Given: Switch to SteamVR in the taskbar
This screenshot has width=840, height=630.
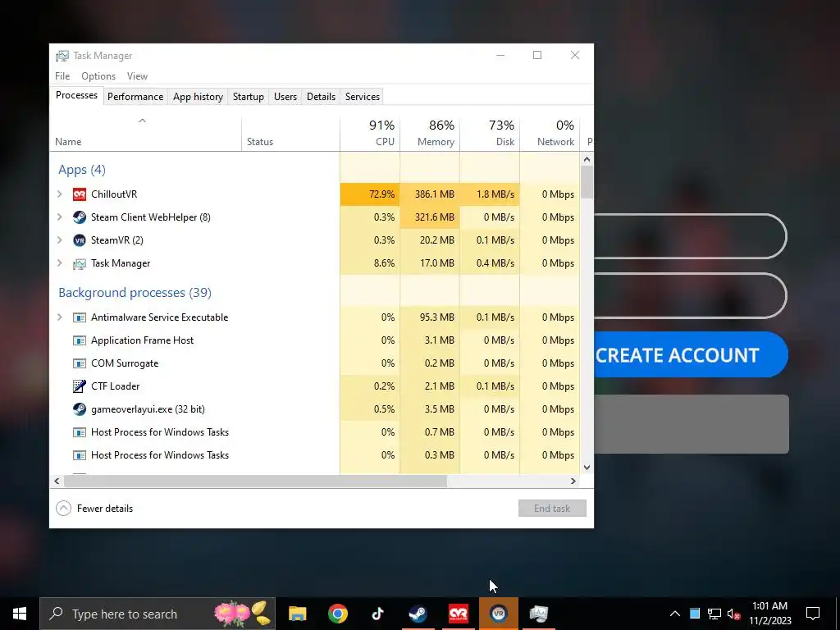Looking at the screenshot, I should [498, 614].
